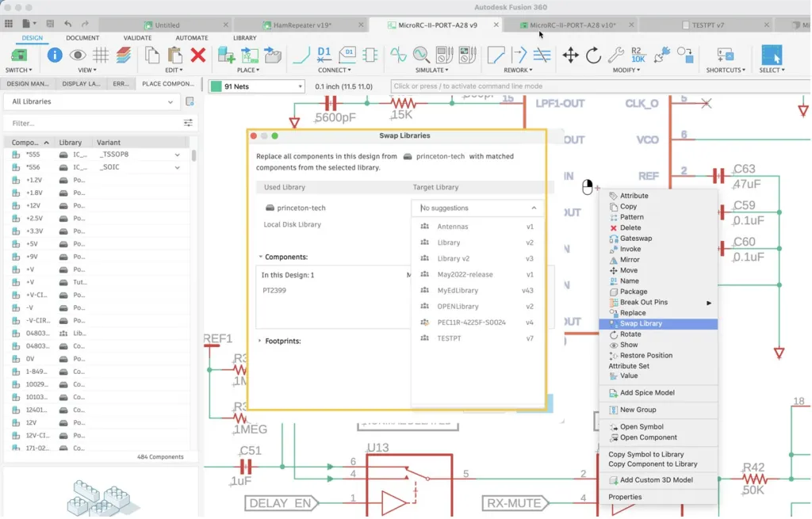Click the green 91 Nets color swatch

click(216, 86)
